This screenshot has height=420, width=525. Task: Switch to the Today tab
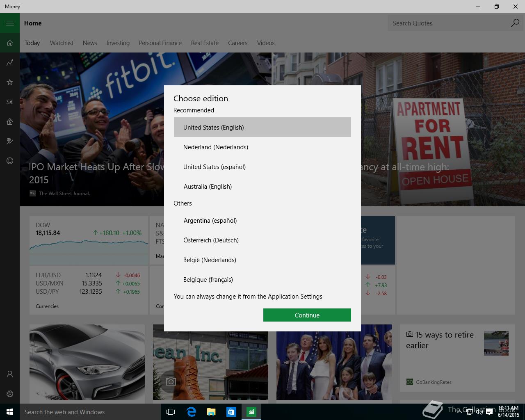32,43
